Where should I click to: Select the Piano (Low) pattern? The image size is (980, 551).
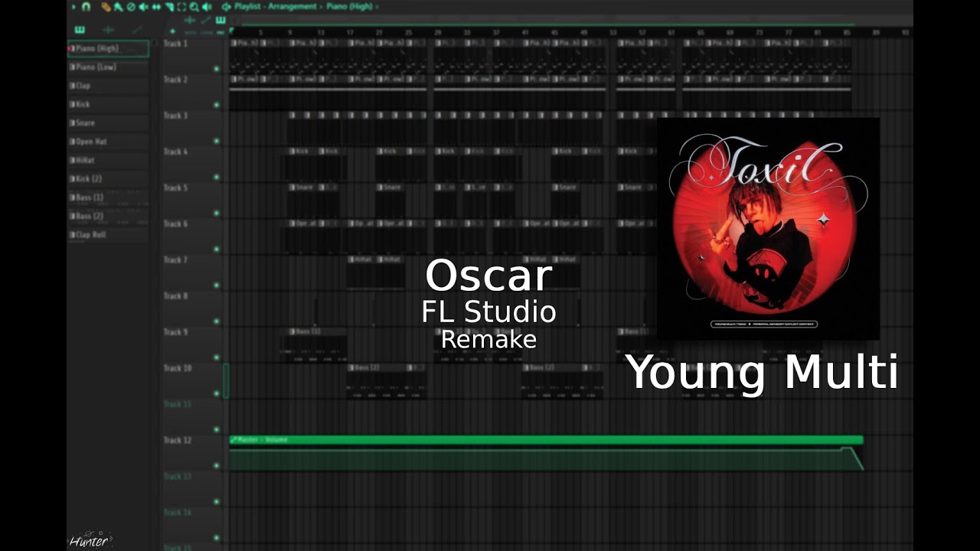[109, 67]
